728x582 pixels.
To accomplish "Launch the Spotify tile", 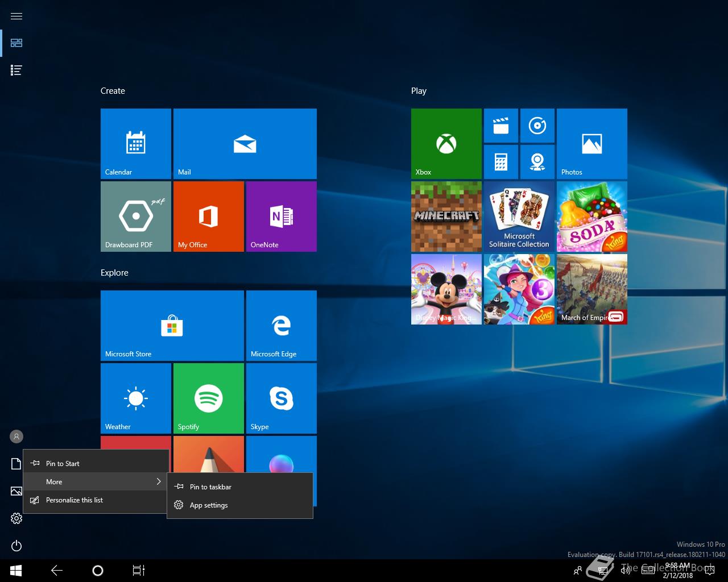I will (209, 398).
